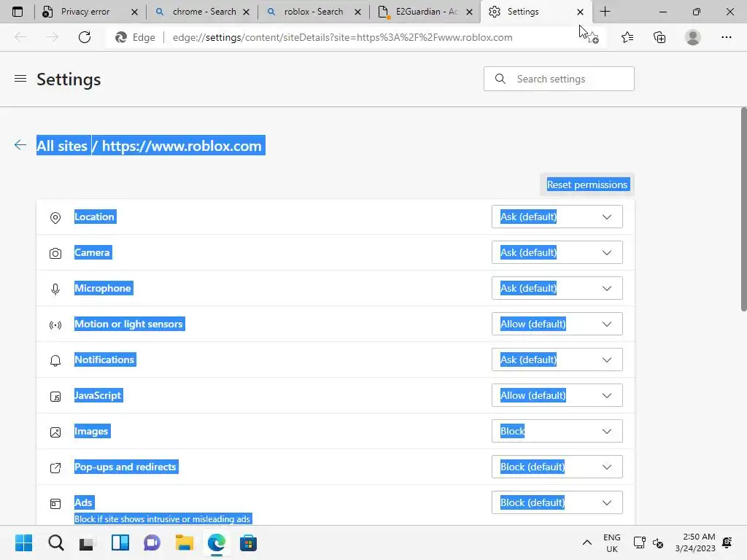
Task: Click the Reset permissions button
Action: (x=587, y=184)
